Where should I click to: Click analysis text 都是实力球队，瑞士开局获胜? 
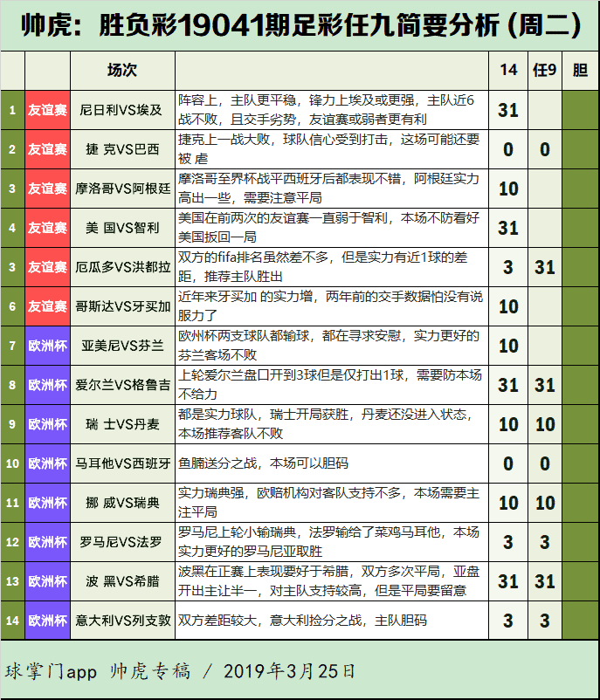[x=264, y=415]
